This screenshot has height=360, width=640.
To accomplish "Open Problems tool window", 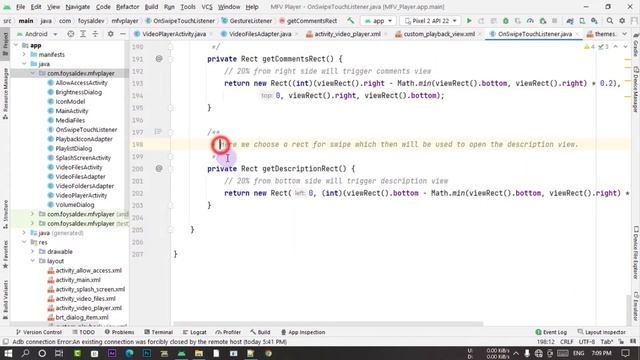I will pyautogui.click(x=119, y=332).
